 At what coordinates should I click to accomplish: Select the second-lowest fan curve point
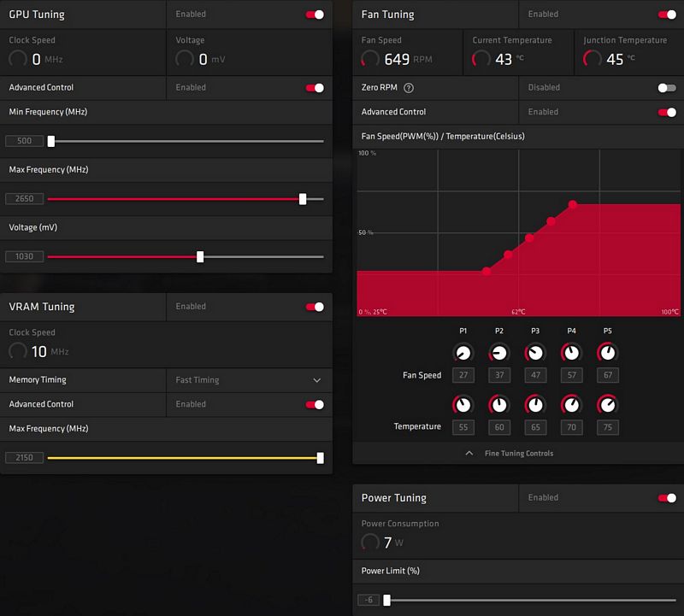point(508,255)
